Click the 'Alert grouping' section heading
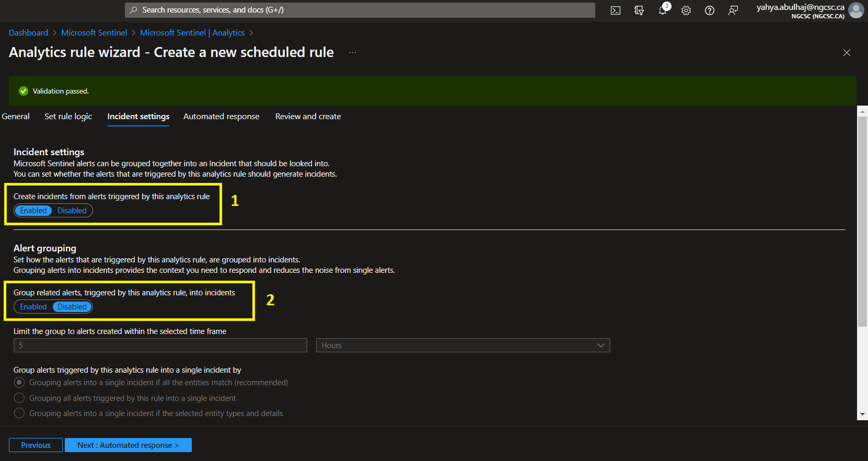This screenshot has width=868, height=461. [x=45, y=248]
